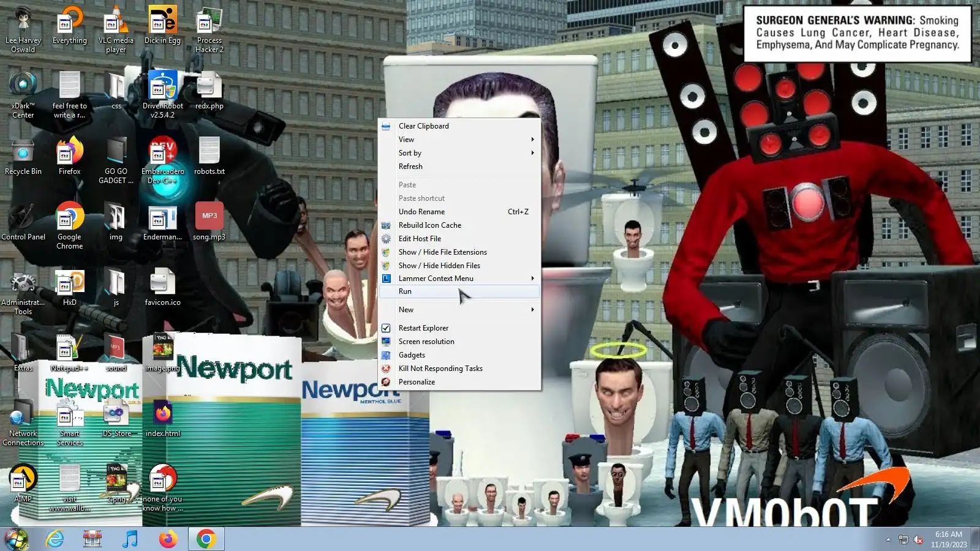Select the HxD hex editor shortcut
Image resolution: width=980 pixels, height=551 pixels.
coord(70,287)
